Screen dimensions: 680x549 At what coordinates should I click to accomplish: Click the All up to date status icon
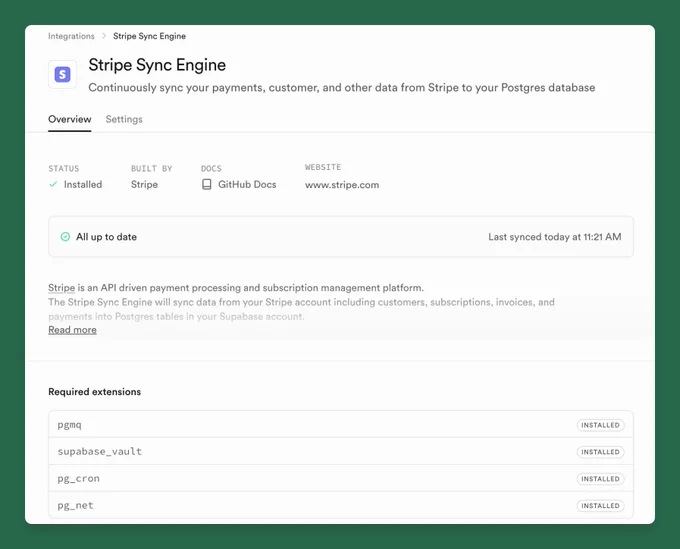click(x=65, y=237)
